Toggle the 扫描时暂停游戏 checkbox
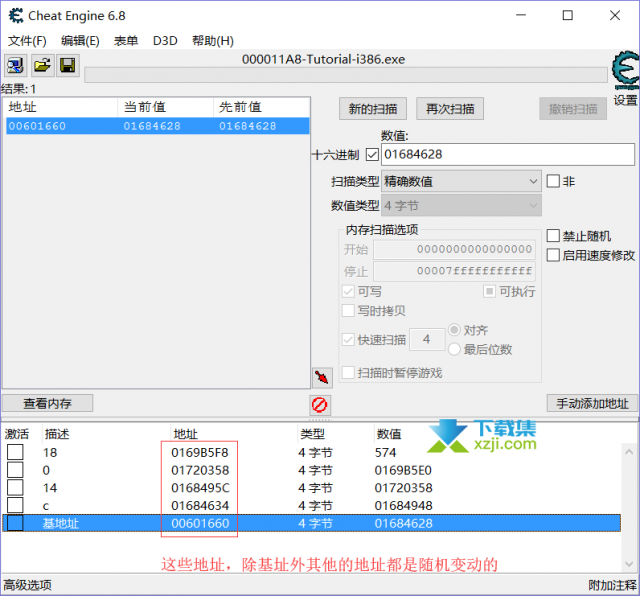Image resolution: width=640 pixels, height=596 pixels. coord(348,373)
